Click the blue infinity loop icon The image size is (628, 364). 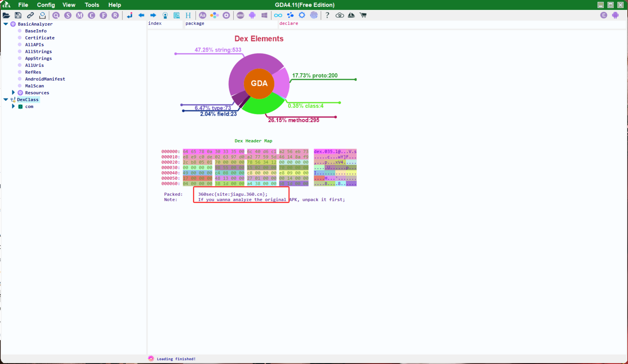tap(278, 15)
